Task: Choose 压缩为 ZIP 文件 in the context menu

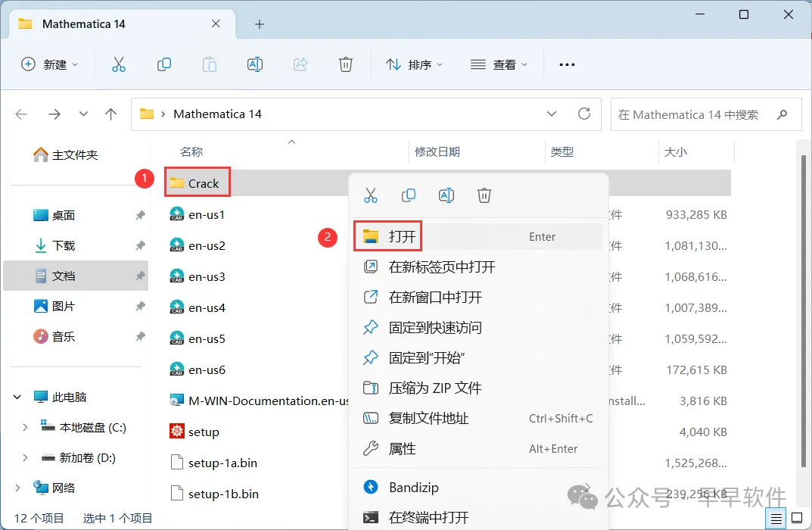Action: point(478,388)
